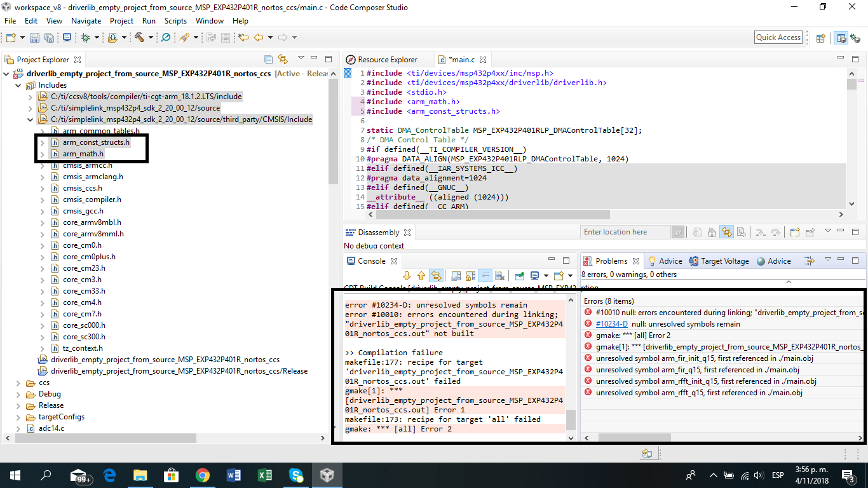Viewport: 868px width, 488px height.
Task: Expand the targetConfigs folder
Action: [18, 417]
